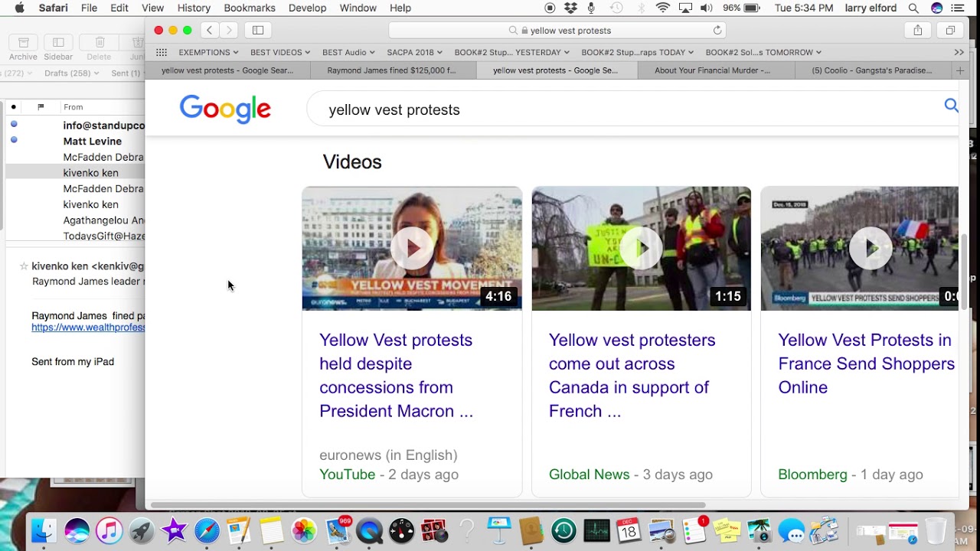Click the Google logo
This screenshot has height=551, width=980.
(225, 109)
